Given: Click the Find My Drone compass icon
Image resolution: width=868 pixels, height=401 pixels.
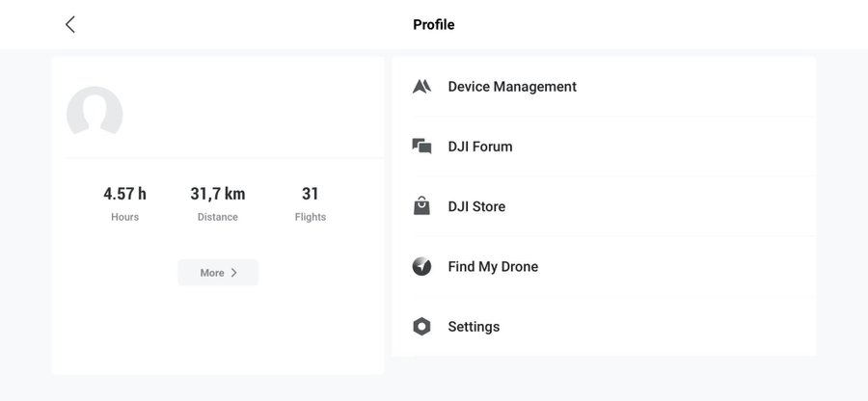Looking at the screenshot, I should click(421, 267).
